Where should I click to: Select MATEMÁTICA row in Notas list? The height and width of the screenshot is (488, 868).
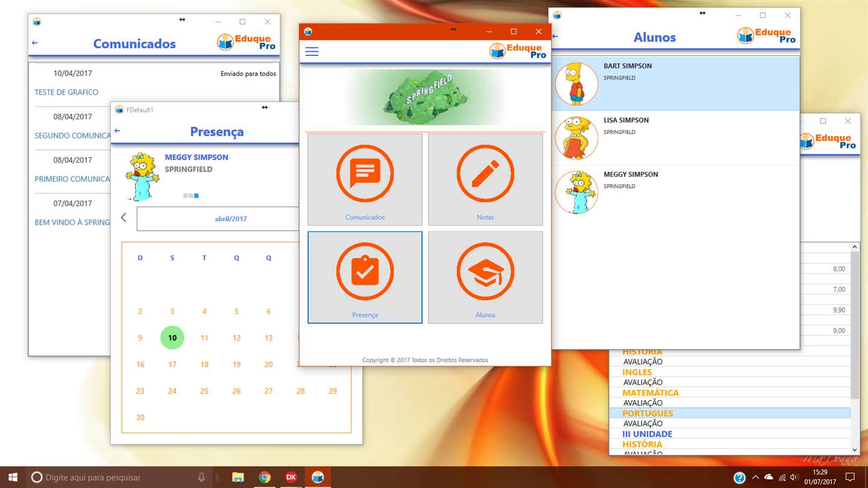pyautogui.click(x=730, y=393)
